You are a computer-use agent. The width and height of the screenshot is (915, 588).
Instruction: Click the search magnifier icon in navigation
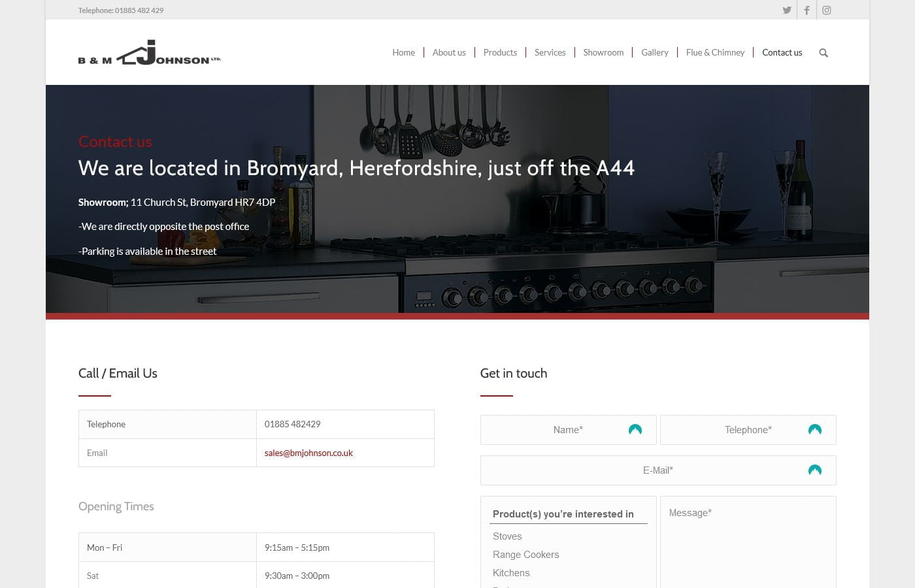[x=823, y=53]
